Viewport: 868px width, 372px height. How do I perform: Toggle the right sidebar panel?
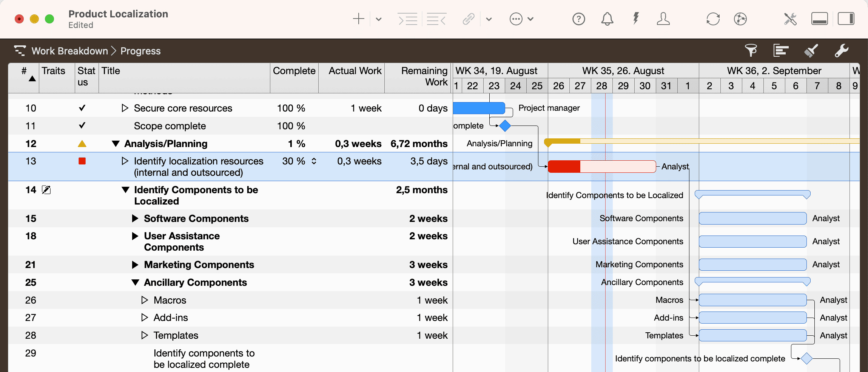pyautogui.click(x=846, y=19)
